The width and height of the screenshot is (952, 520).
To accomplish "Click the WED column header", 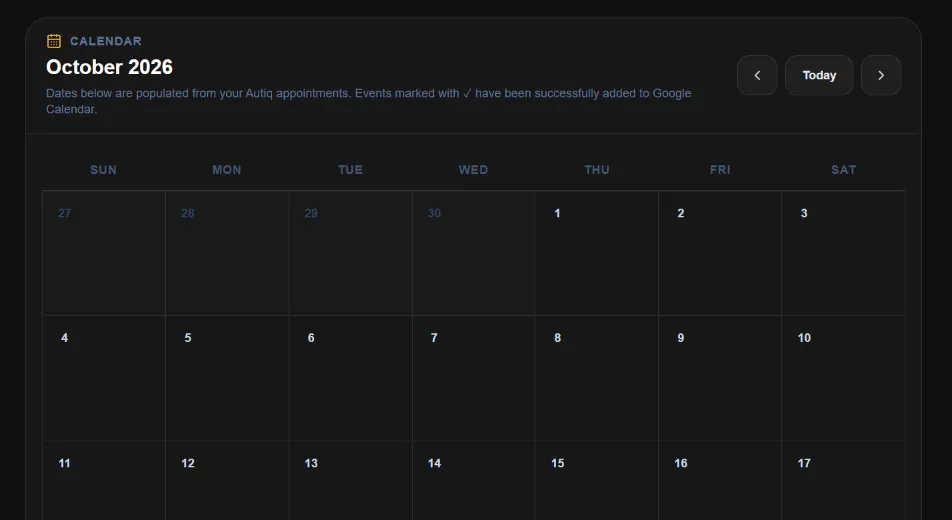I will click(x=474, y=170).
